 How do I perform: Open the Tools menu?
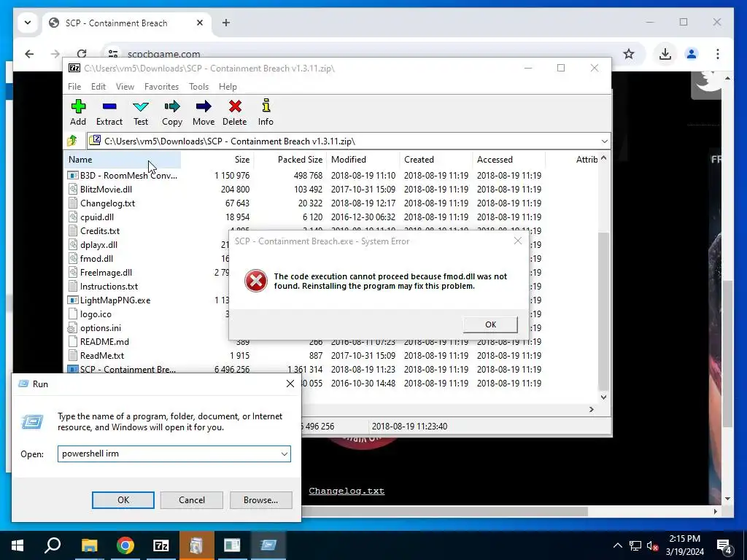198,87
